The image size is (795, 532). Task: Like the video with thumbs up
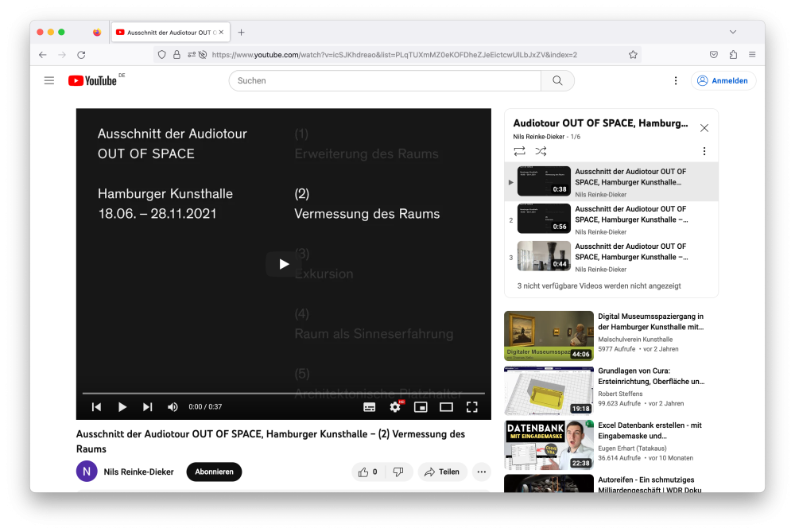point(368,472)
